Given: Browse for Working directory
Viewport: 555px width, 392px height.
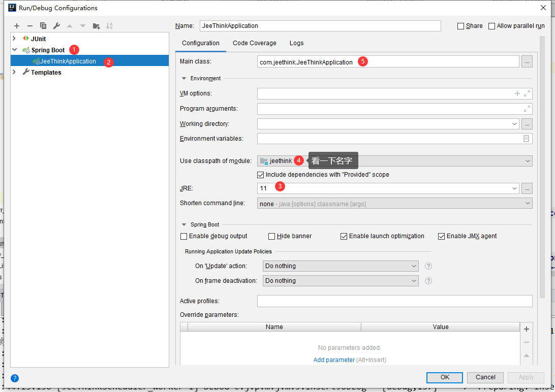Looking at the screenshot, I should [527, 124].
